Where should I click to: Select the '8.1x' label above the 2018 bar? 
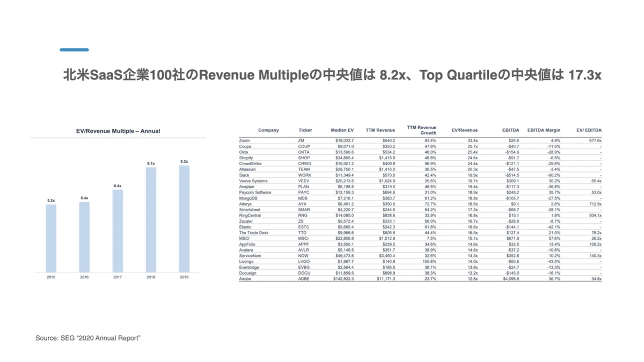[151, 163]
